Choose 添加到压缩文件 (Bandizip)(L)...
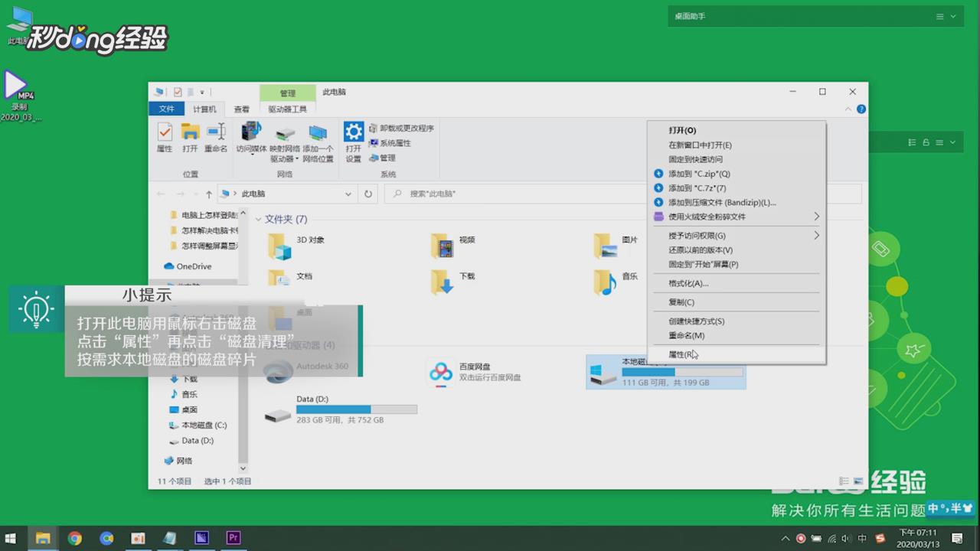 click(737, 203)
